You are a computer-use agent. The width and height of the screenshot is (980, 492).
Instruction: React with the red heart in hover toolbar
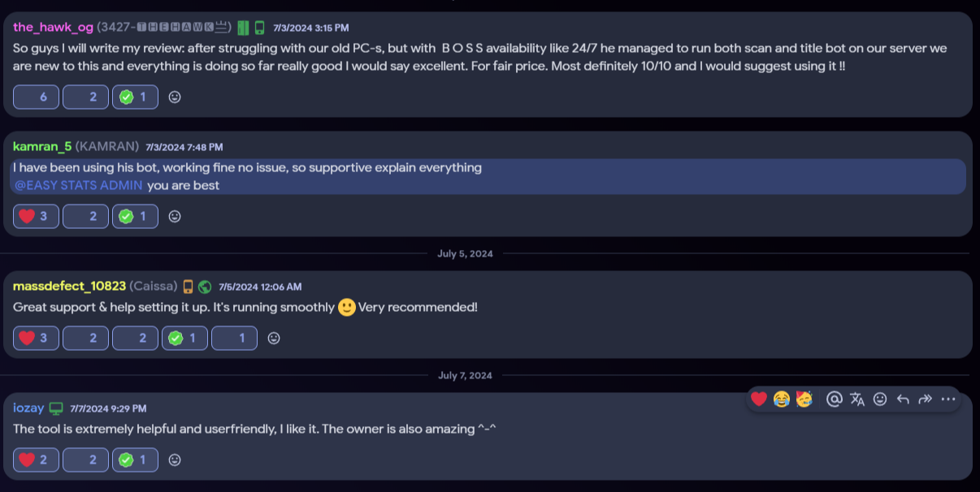click(759, 399)
